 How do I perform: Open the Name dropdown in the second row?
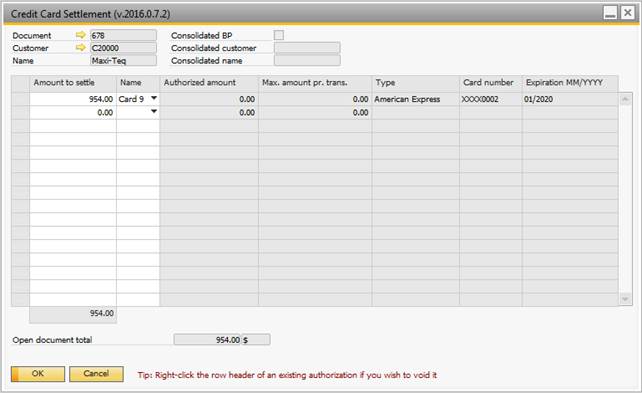point(154,111)
